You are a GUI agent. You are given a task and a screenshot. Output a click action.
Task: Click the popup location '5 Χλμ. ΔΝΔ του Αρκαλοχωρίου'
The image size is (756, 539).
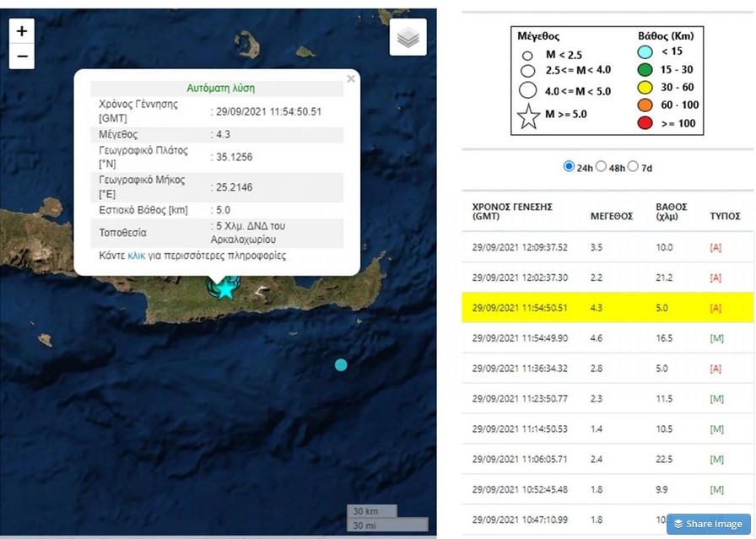coord(248,233)
